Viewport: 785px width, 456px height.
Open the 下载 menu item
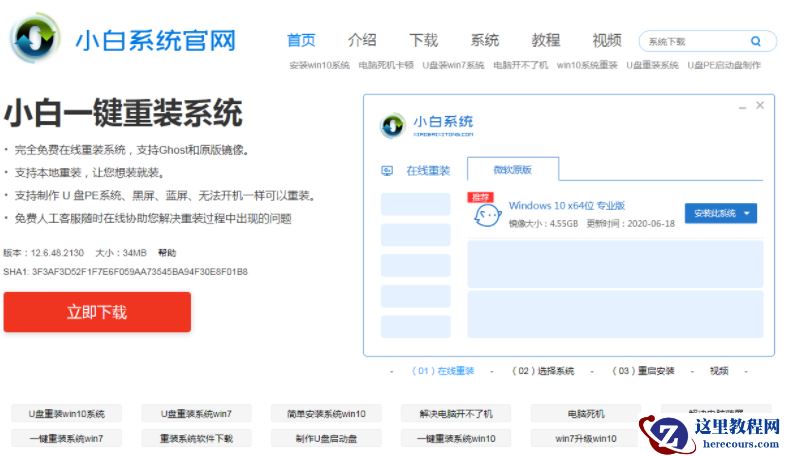tap(424, 40)
